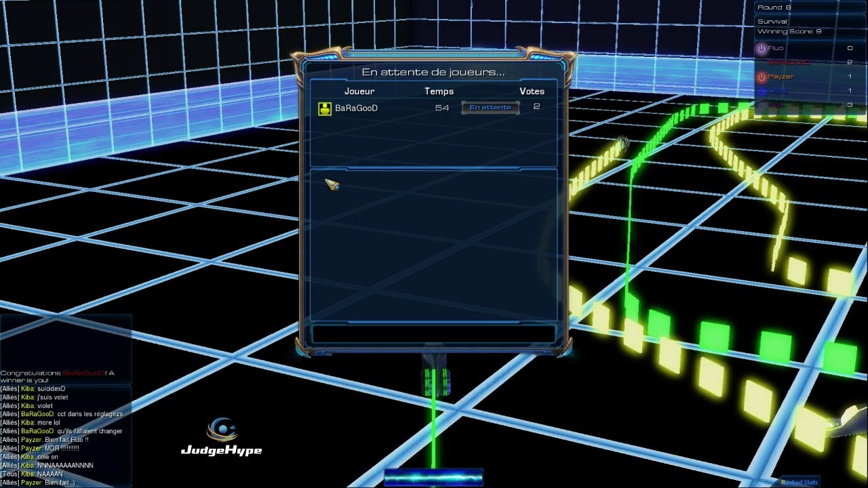This screenshot has height=488, width=868.
Task: Focus the empty text field below the lobby dialog
Action: [x=433, y=333]
